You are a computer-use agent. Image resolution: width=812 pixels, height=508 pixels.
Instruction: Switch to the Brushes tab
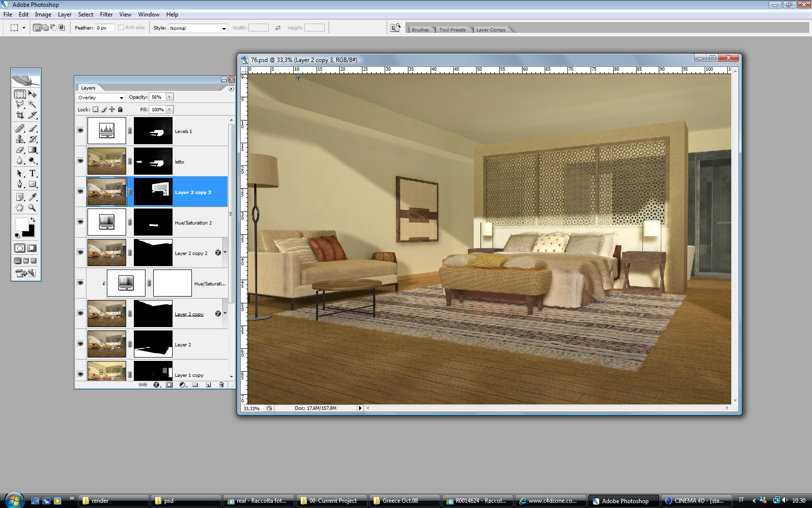(420, 30)
